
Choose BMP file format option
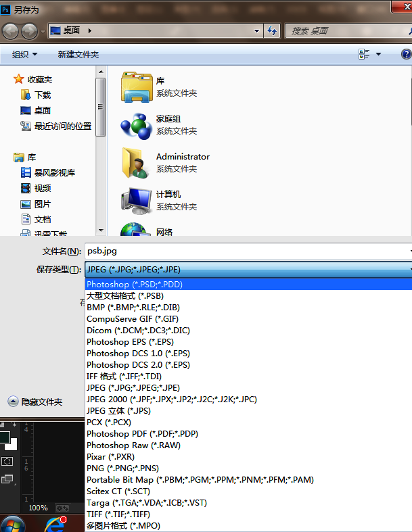pos(248,308)
